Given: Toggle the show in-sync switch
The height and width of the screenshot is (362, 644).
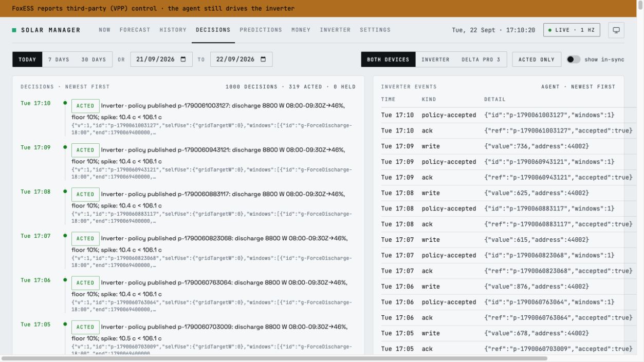Looking at the screenshot, I should [x=574, y=60].
